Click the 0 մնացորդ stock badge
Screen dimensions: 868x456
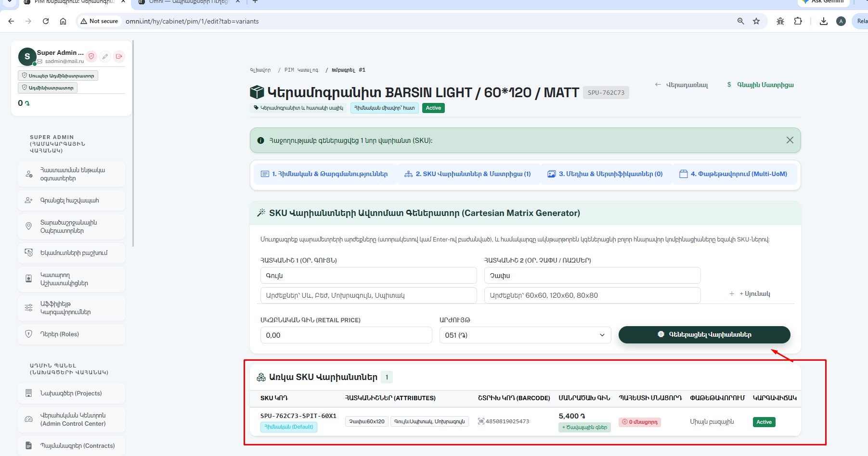tap(640, 422)
